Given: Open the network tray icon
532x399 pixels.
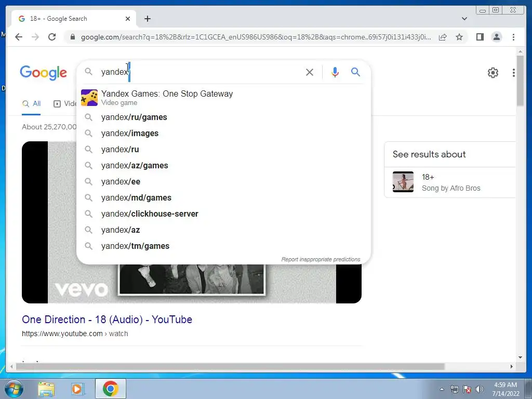Looking at the screenshot, I should coord(454,390).
